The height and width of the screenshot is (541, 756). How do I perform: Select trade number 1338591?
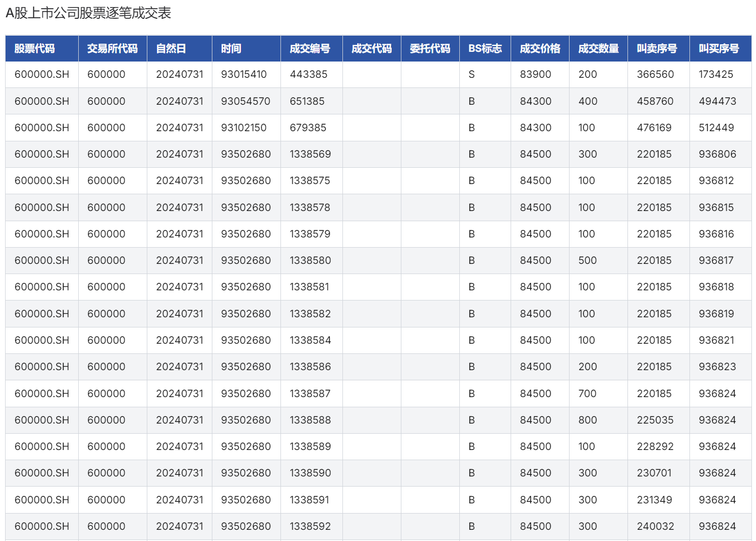pos(309,500)
